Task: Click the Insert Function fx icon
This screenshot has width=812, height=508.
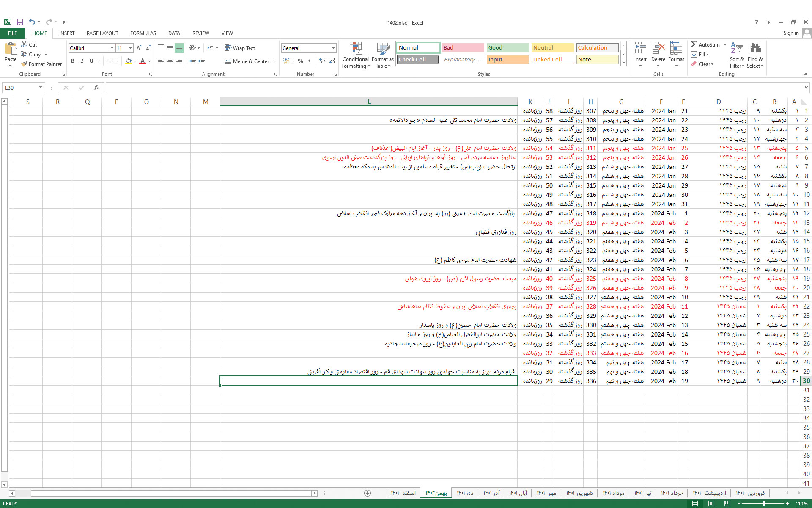Action: 96,88
